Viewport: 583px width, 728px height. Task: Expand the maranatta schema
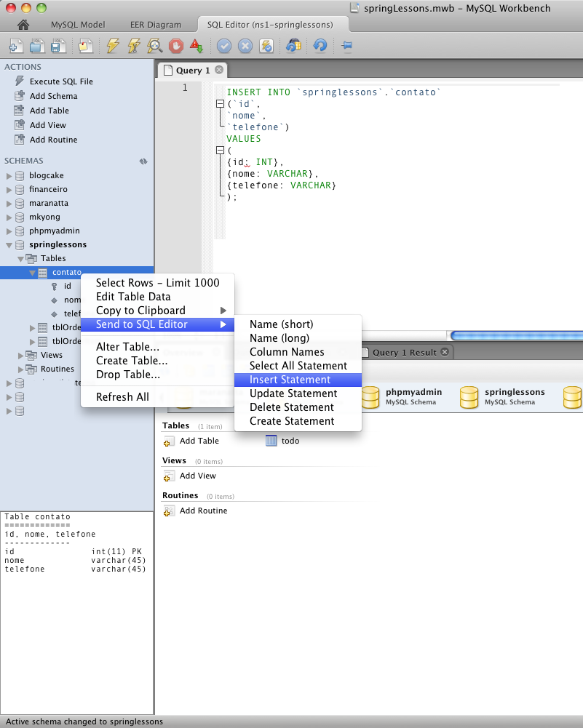coord(9,204)
